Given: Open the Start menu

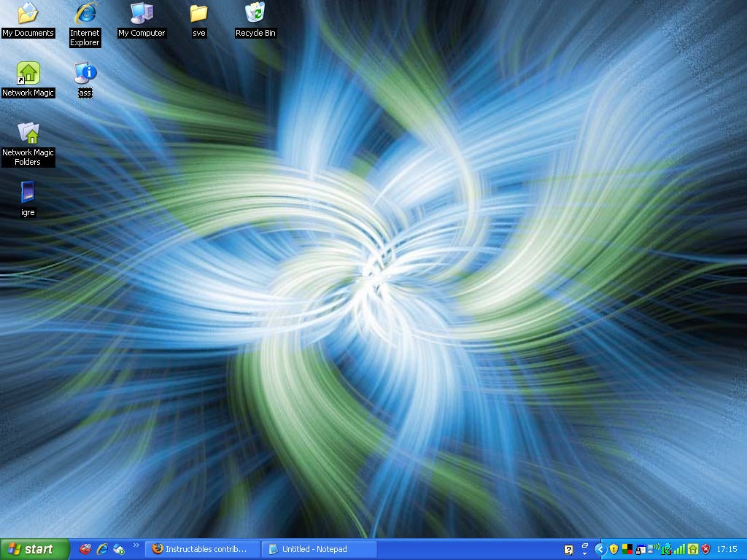Looking at the screenshot, I should click(34, 549).
